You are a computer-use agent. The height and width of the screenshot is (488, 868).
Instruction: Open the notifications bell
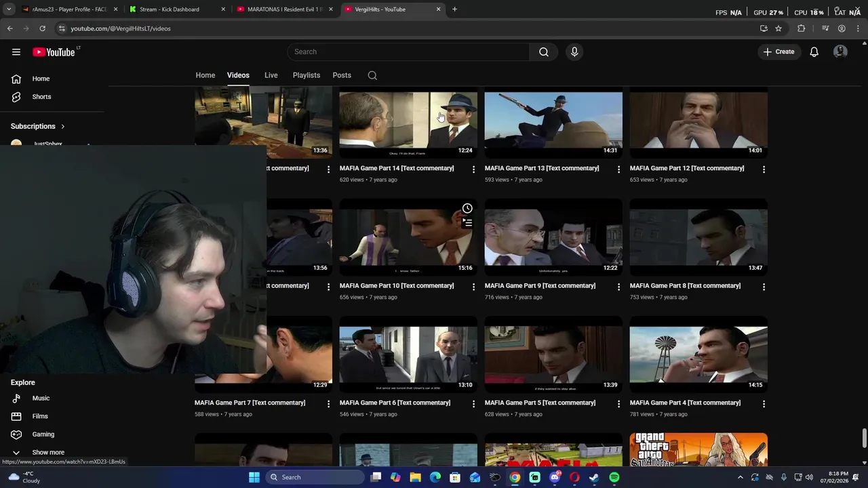coord(814,52)
